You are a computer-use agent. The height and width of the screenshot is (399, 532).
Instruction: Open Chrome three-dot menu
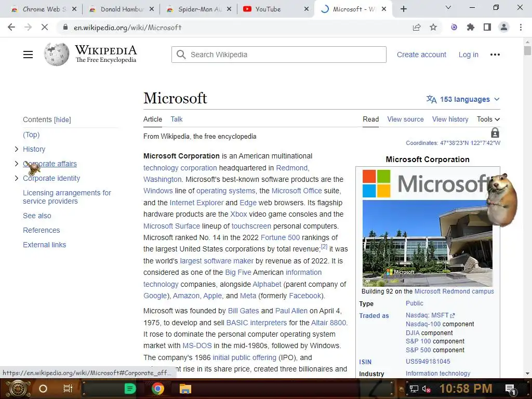[x=521, y=28]
